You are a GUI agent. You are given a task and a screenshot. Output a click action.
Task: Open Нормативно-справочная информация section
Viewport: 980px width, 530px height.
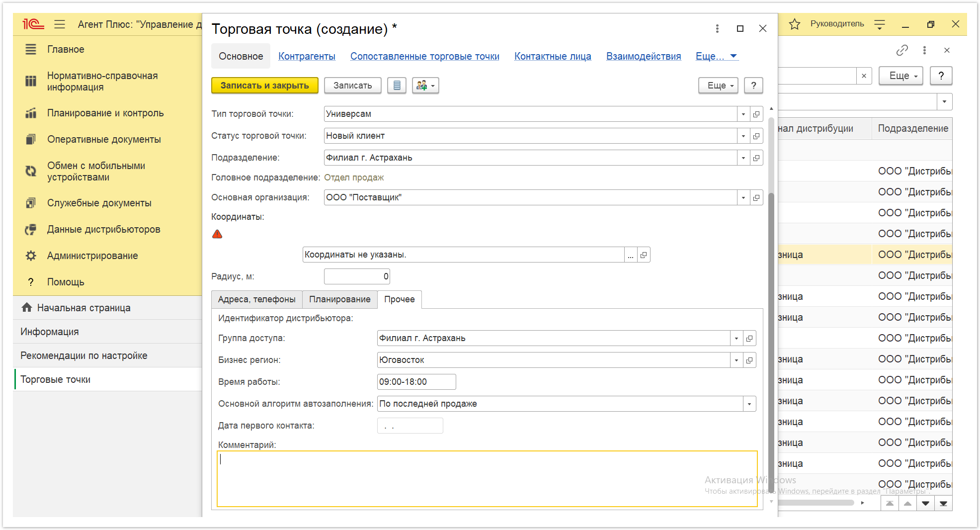[102, 81]
